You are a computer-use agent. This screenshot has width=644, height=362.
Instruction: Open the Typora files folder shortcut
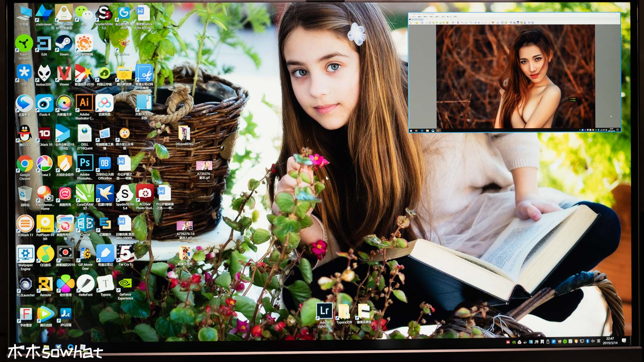click(x=344, y=314)
